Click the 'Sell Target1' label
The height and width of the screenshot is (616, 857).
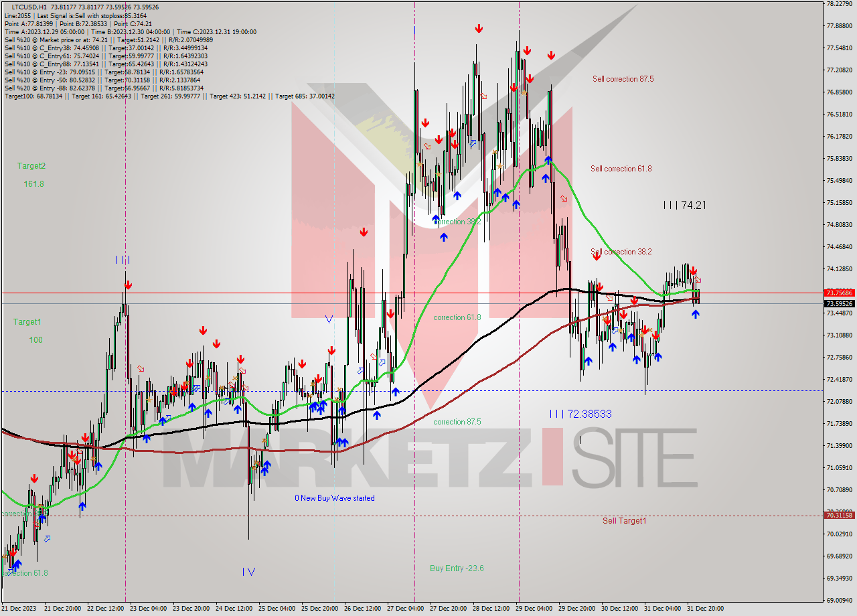coord(624,520)
